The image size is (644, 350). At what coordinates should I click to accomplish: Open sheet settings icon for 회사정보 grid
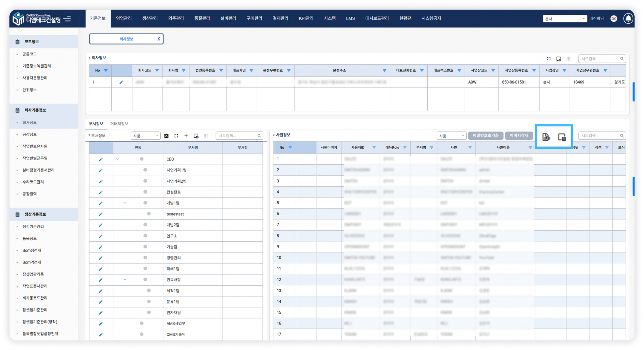559,59
